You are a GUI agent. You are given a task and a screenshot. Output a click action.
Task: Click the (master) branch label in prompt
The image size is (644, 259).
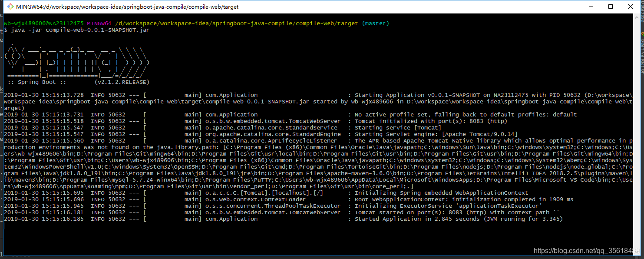pyautogui.click(x=376, y=23)
